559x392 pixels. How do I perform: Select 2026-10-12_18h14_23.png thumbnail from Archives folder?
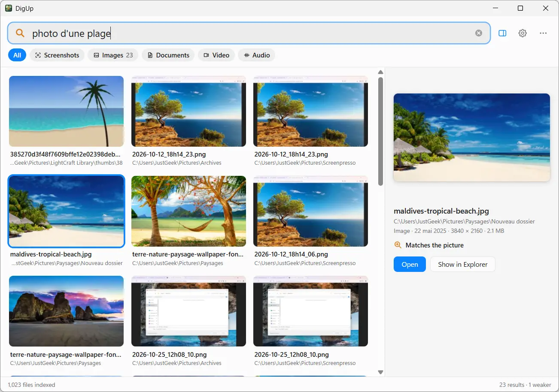pos(188,112)
